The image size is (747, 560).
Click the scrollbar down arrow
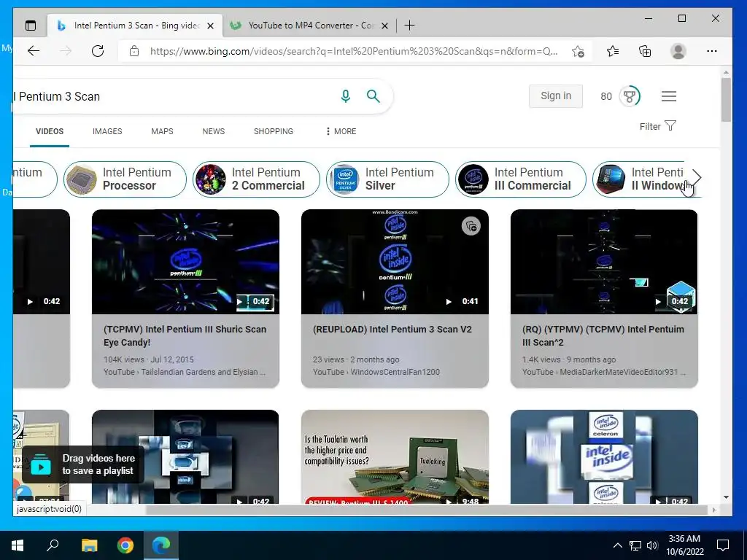726,497
